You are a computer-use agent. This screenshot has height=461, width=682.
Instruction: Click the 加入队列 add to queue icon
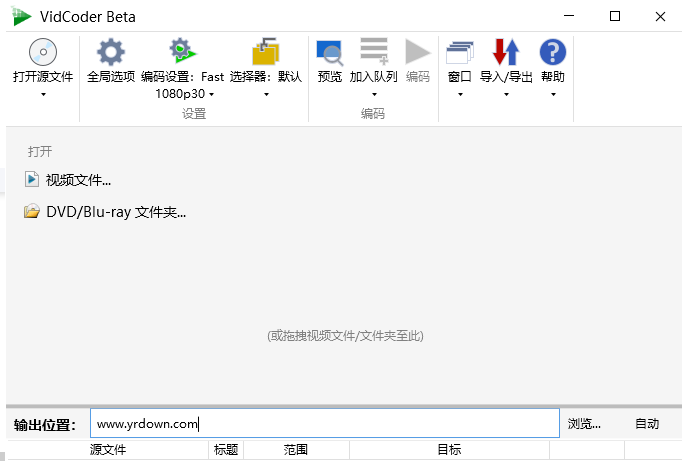[x=374, y=51]
